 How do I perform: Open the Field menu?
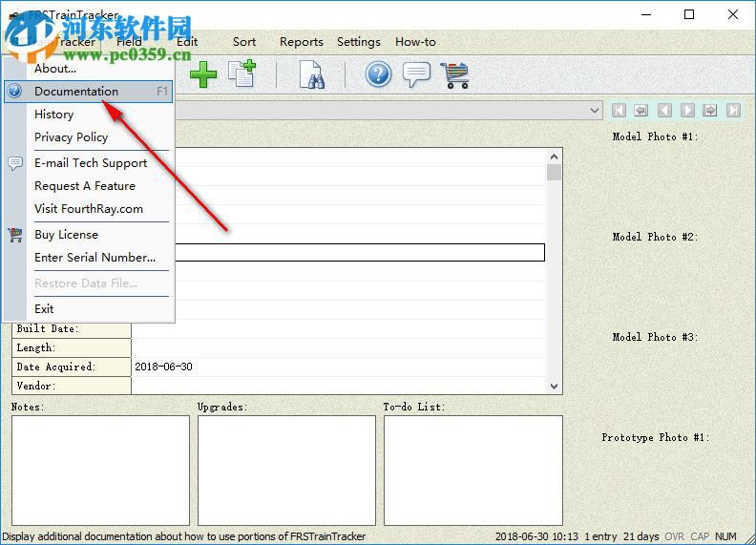(x=129, y=42)
